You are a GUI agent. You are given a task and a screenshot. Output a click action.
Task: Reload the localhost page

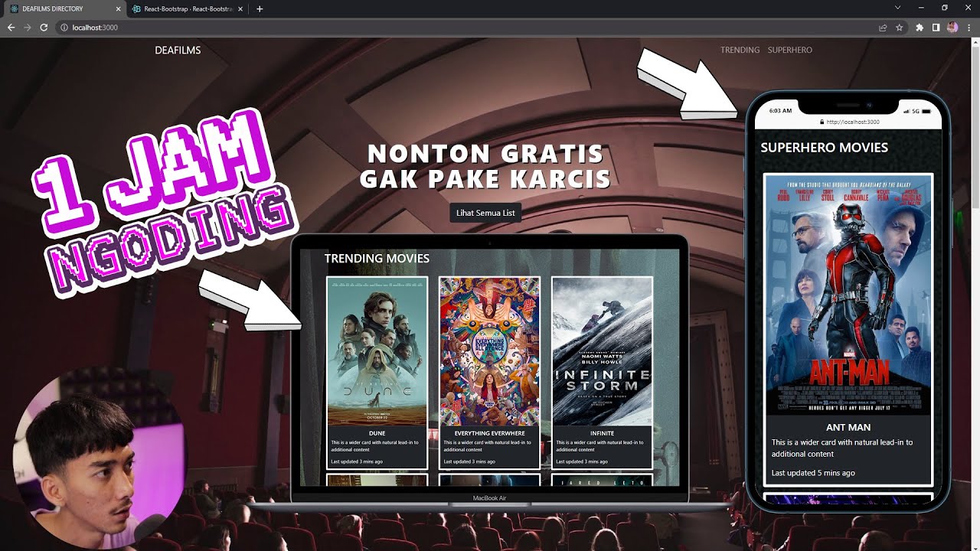click(44, 28)
